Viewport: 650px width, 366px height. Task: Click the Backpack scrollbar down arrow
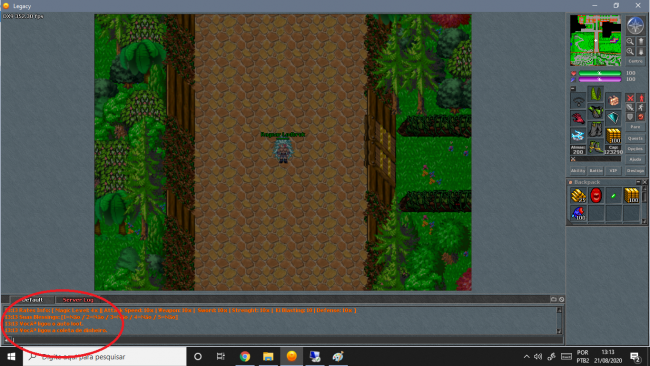[644, 221]
